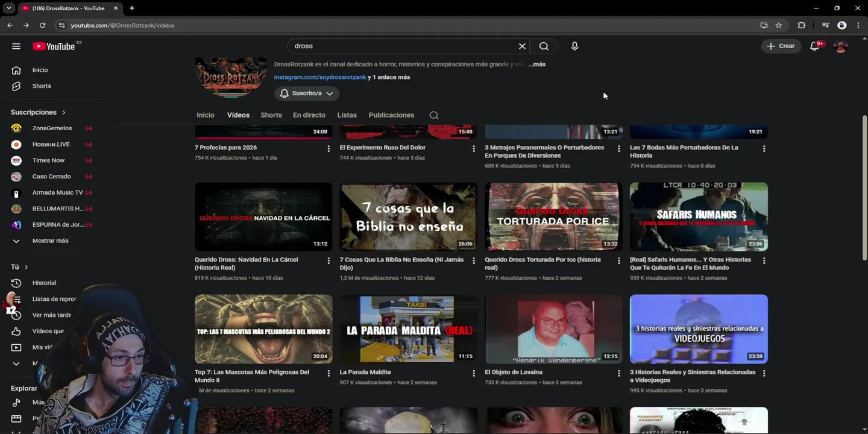
Task: Open the En directo tab
Action: [309, 115]
